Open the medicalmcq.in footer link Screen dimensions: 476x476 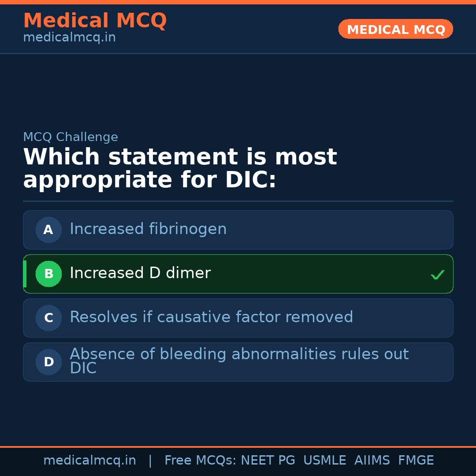89,460
